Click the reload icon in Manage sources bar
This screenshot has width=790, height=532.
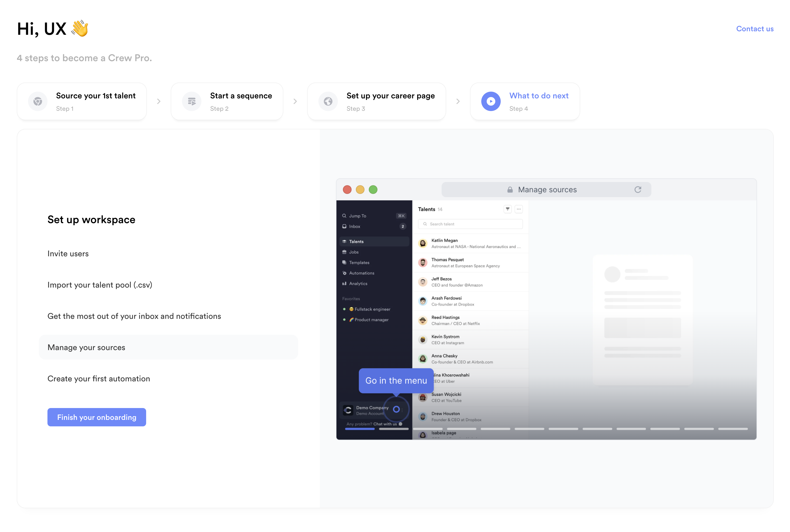tap(637, 190)
